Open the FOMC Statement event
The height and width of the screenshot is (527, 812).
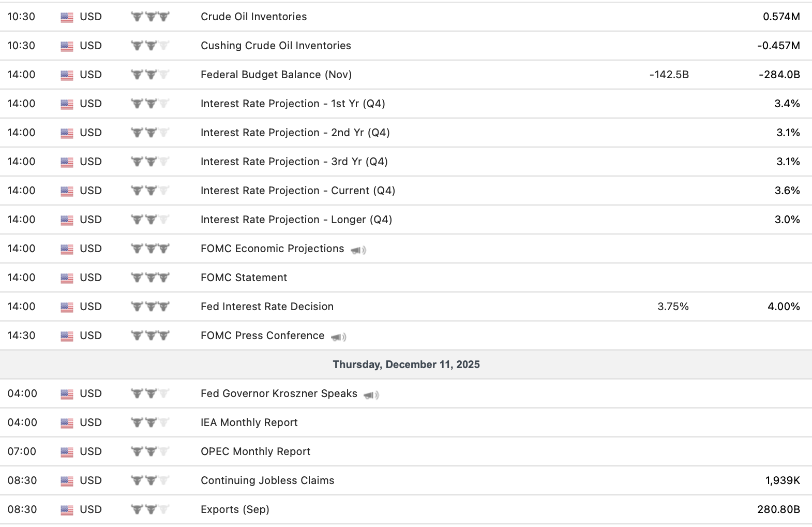pyautogui.click(x=244, y=277)
